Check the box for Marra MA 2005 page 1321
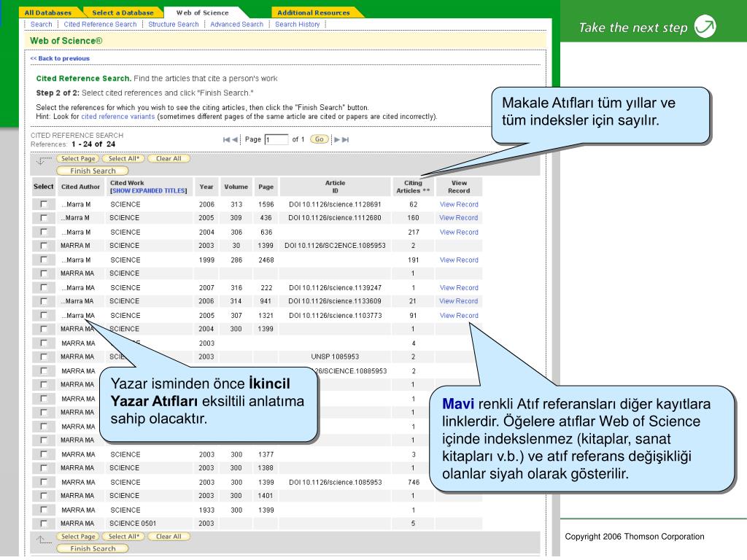The height and width of the screenshot is (560, 747). pos(44,315)
